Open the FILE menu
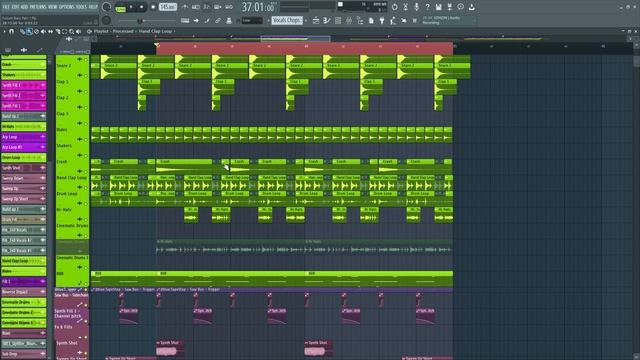This screenshot has height=360, width=640. (x=7, y=7)
